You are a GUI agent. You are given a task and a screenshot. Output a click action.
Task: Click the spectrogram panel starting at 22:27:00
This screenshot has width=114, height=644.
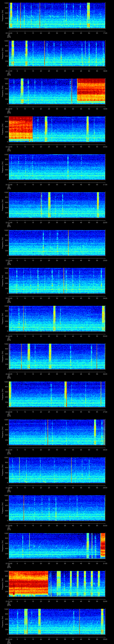tap(57, 432)
